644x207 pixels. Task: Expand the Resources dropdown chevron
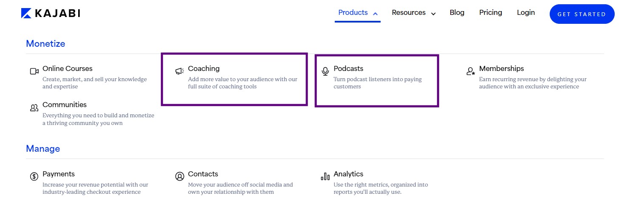click(433, 14)
